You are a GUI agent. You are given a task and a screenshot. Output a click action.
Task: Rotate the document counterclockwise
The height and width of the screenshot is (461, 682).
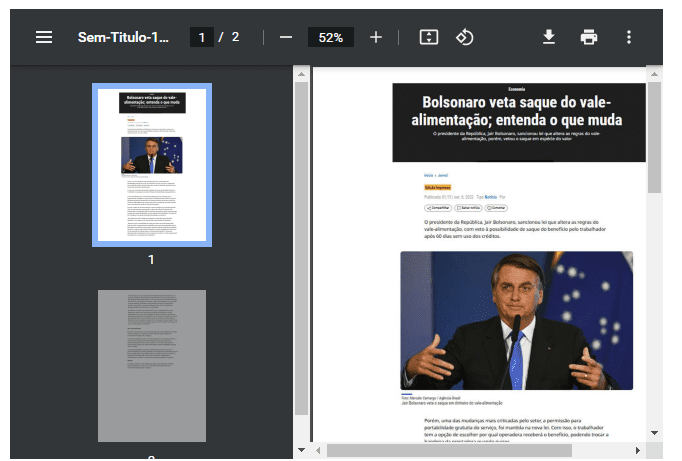(464, 37)
